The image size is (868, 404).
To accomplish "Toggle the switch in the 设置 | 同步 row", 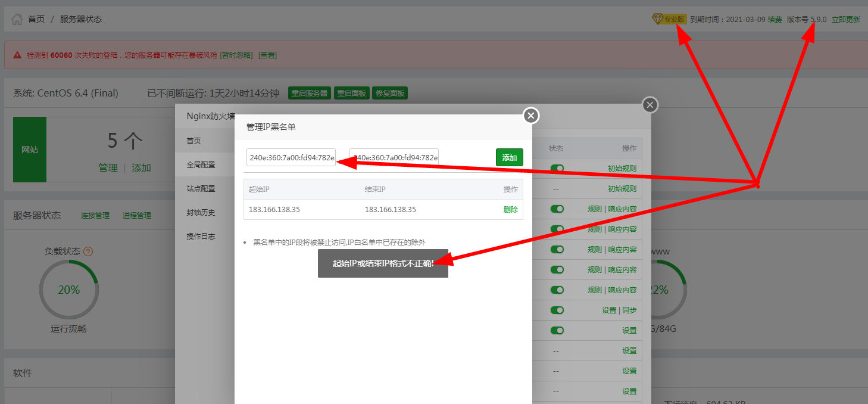I will click(557, 310).
